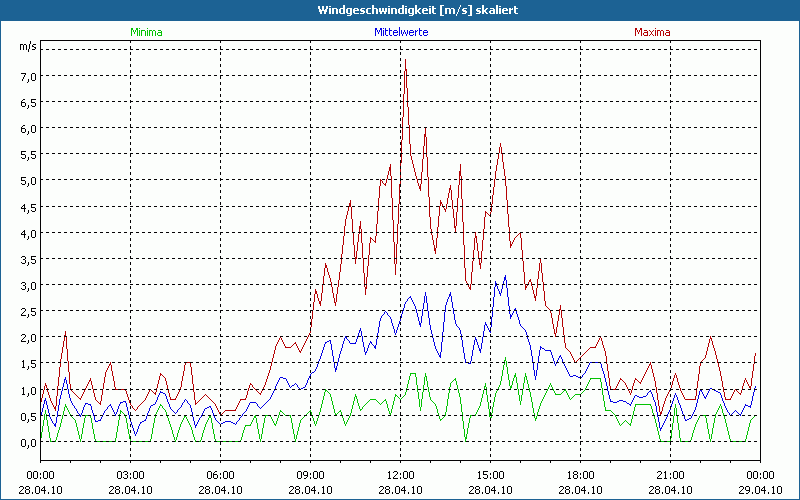Click the 2,0 y-axis value
800x500 pixels.
[29, 338]
